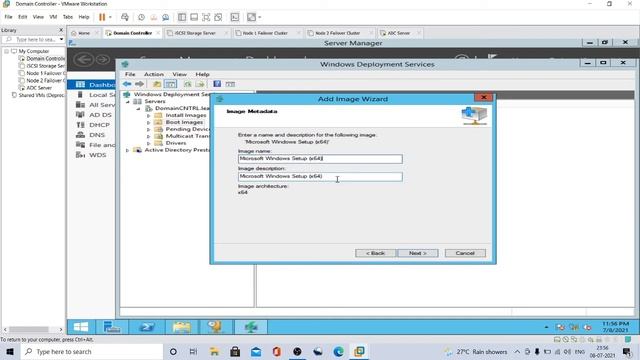Switch to the Node 1 Failover Cluster tab
This screenshot has height=360, width=640.
[265, 33]
